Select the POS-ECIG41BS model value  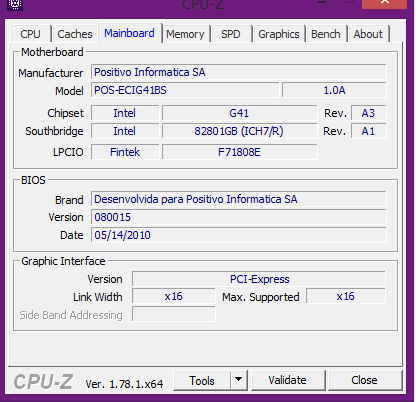point(185,90)
